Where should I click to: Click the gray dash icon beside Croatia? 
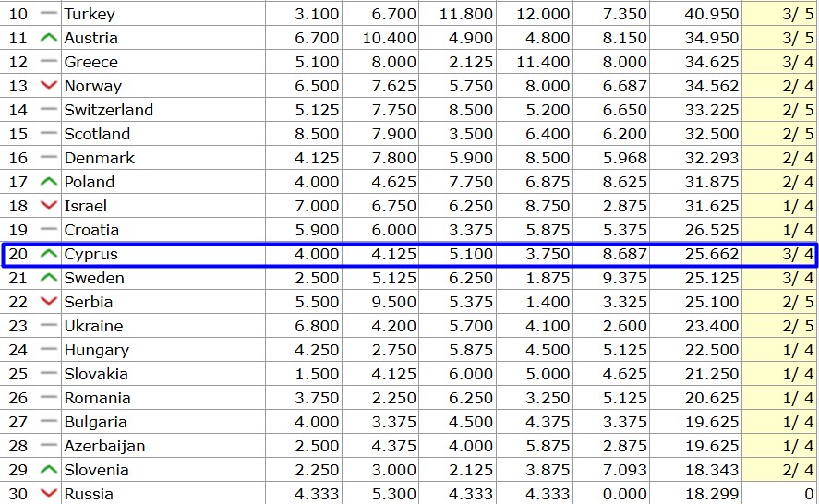(49, 229)
